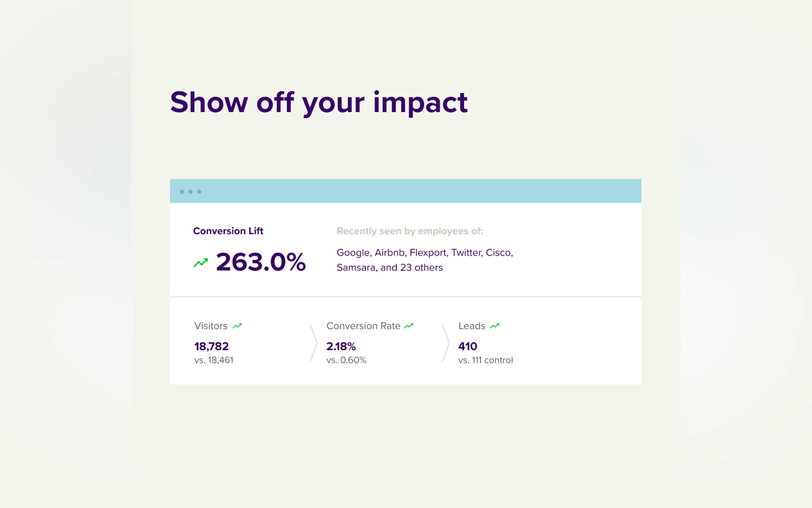Click the "vs. 0.60%" comparison text
Viewport: 812px width, 508px height.
pos(346,360)
